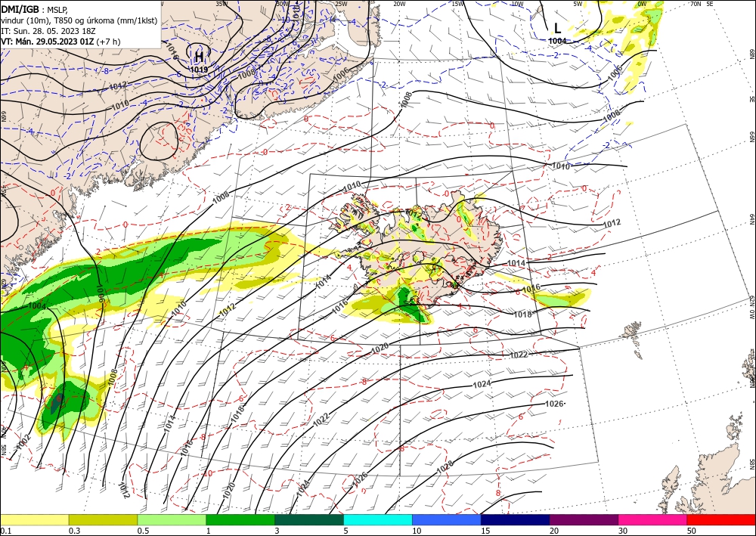Click the "35W" longitude label
The width and height of the screenshot is (756, 536).
pyautogui.click(x=222, y=4)
